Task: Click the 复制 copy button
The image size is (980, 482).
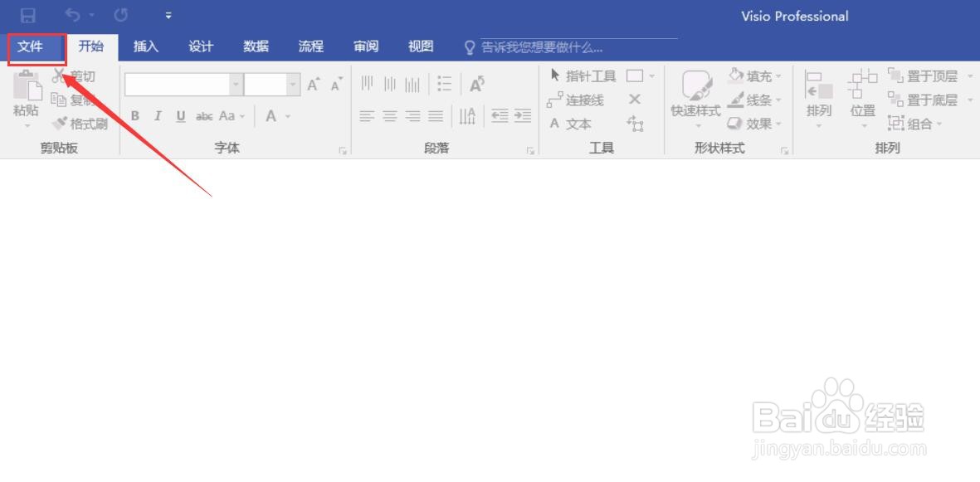Action: click(74, 100)
